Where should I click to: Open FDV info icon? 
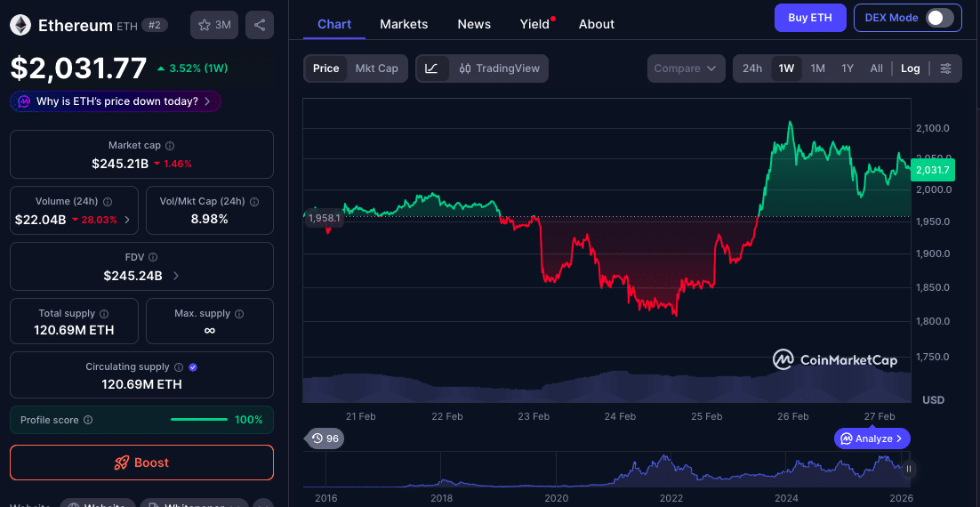tap(153, 257)
